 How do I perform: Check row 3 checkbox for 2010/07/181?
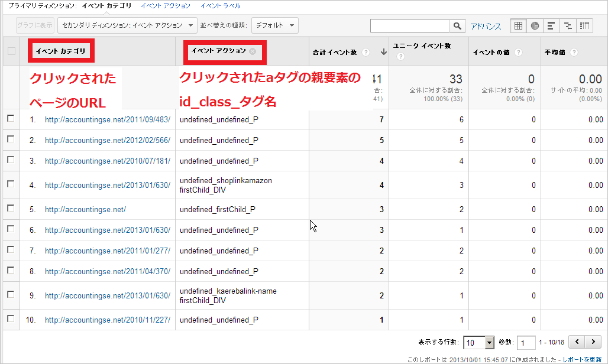(x=11, y=160)
